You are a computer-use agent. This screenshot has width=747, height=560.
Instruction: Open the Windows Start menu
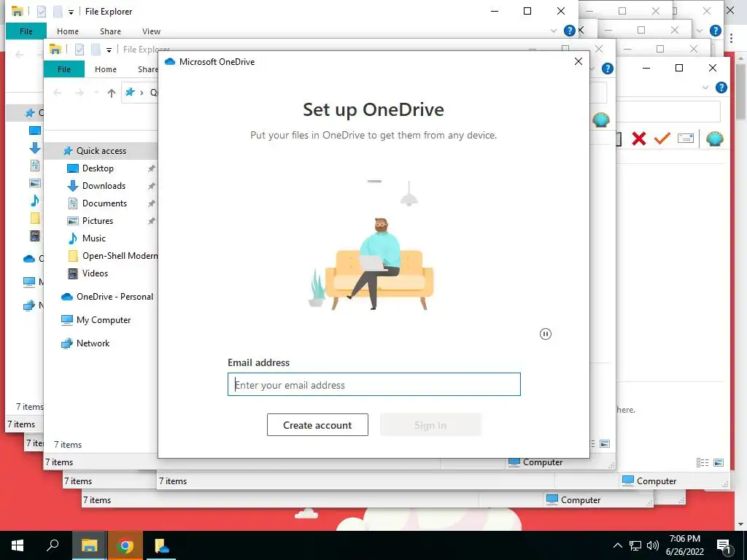point(18,545)
